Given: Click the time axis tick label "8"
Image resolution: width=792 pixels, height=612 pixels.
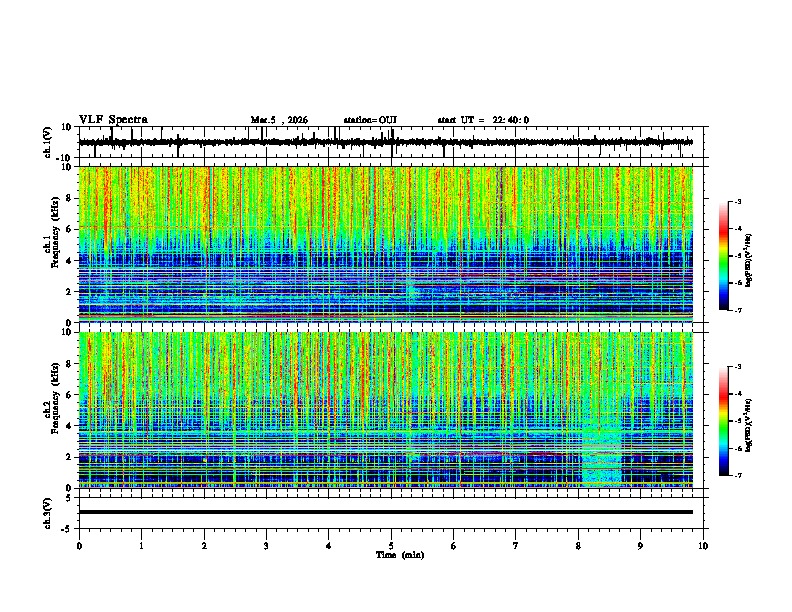Looking at the screenshot, I should click(x=578, y=546).
